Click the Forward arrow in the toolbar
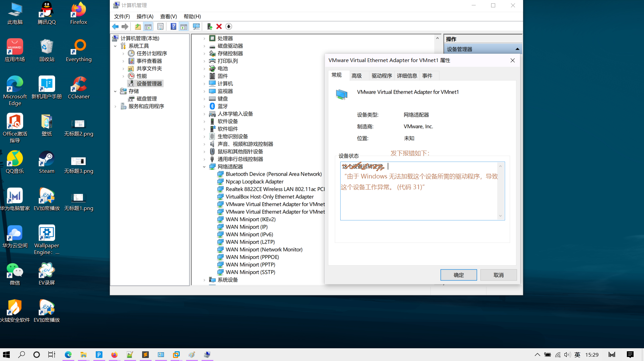Screen dimensions: 644x361 click(125, 27)
